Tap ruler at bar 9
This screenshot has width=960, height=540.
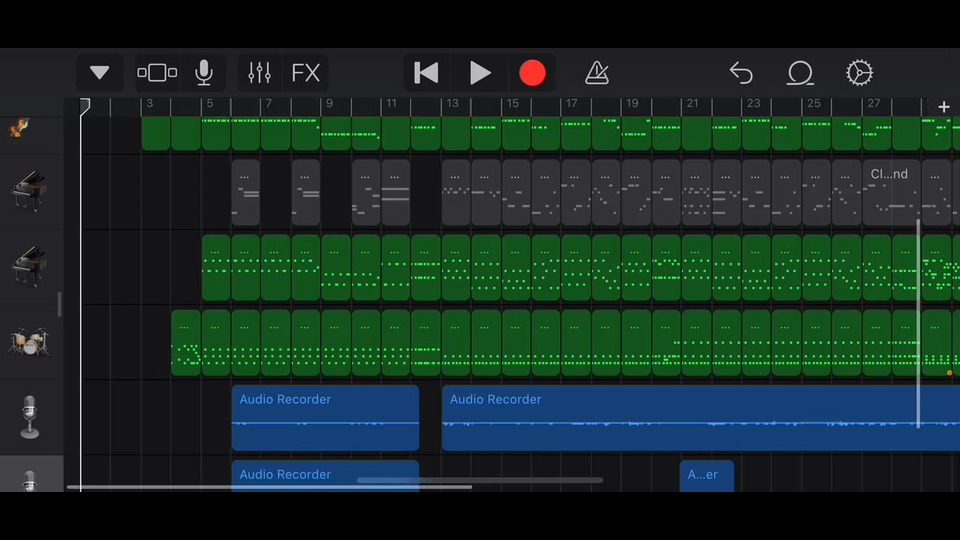click(329, 104)
